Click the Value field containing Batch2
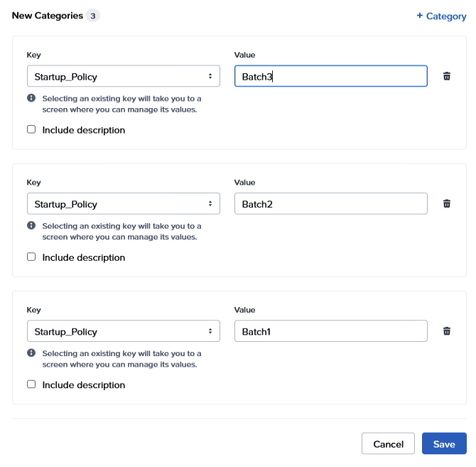The image size is (476, 467). point(330,204)
